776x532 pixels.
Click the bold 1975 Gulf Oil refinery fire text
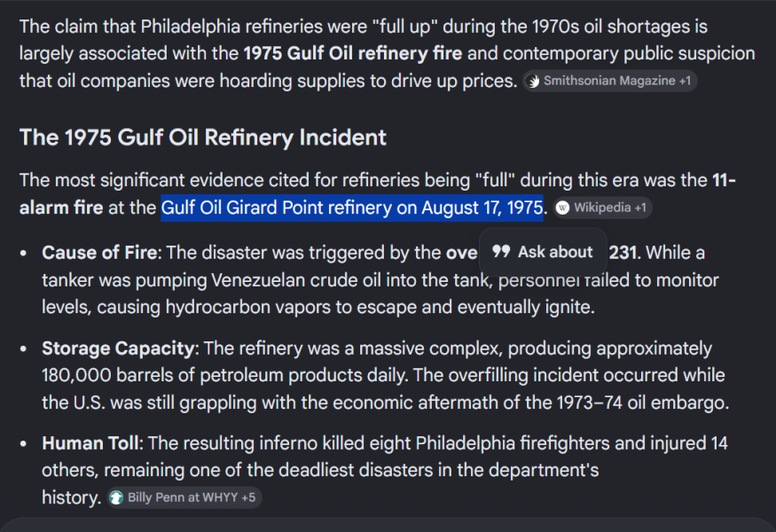point(352,53)
